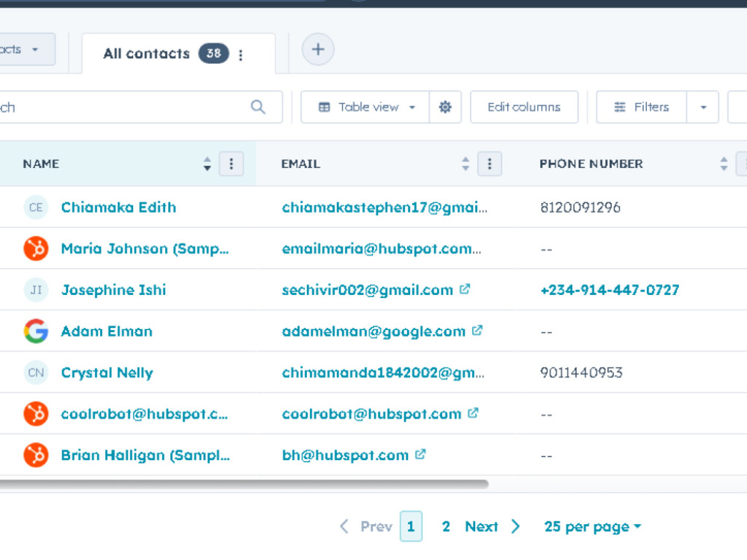Open Chiamaka Edith's contact record
The image size is (747, 560).
(119, 208)
